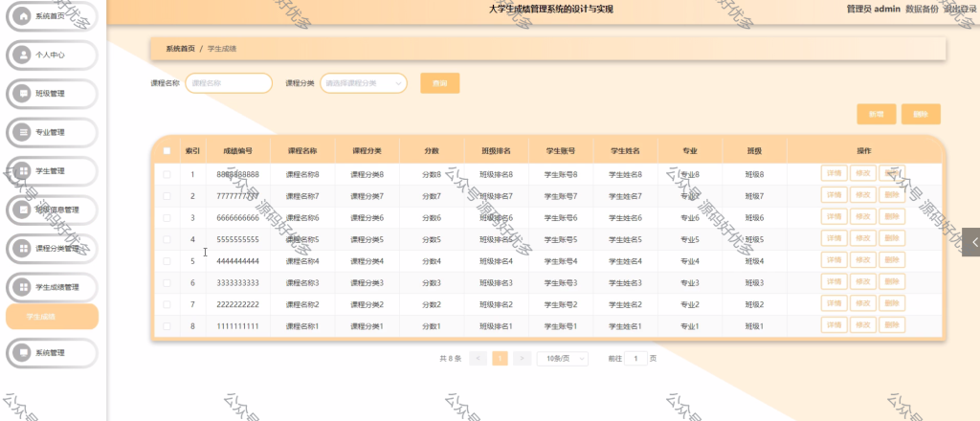Click the icon beside 班级管理

23,94
